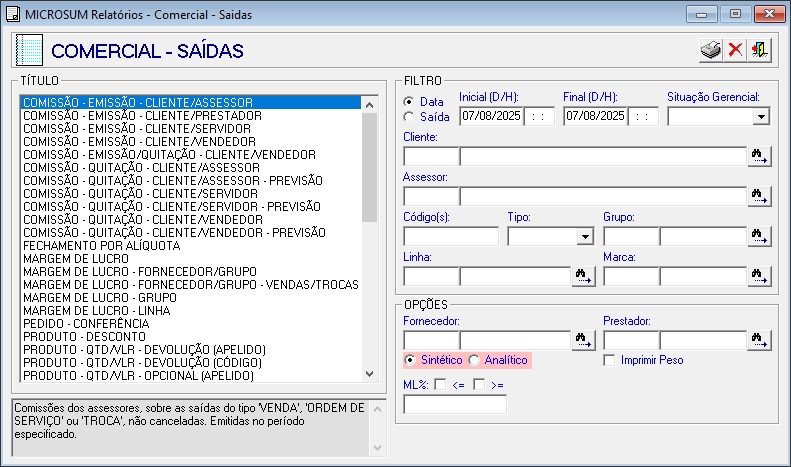Click the Prestador code field

pos(631,340)
